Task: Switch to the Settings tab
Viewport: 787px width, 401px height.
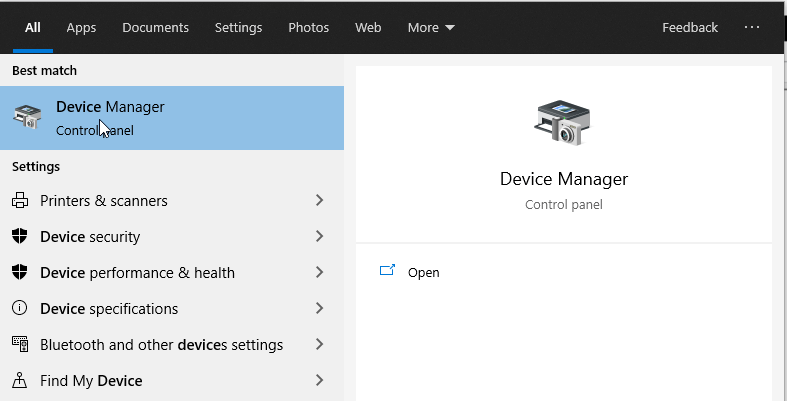Action: pyautogui.click(x=238, y=28)
